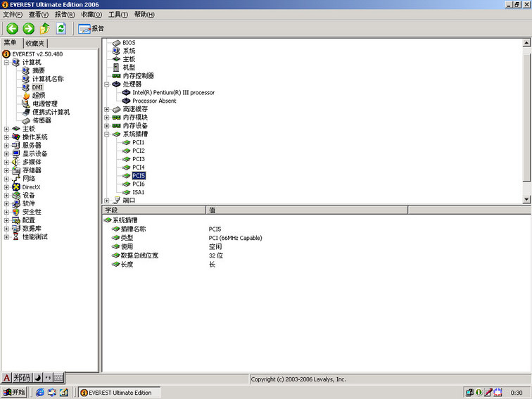Expand the 多媒体 node
This screenshot has width=532, height=399.
click(6, 162)
